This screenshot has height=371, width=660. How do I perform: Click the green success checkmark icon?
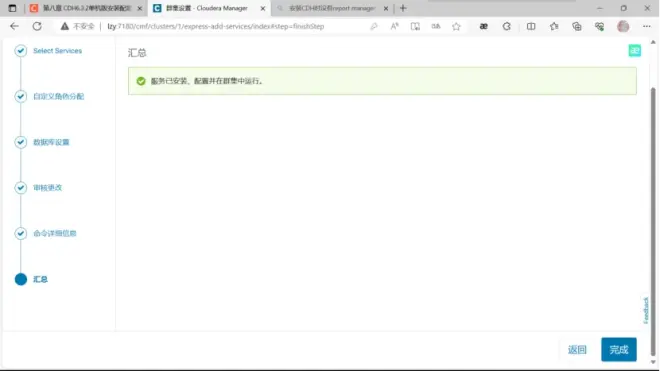coord(141,81)
